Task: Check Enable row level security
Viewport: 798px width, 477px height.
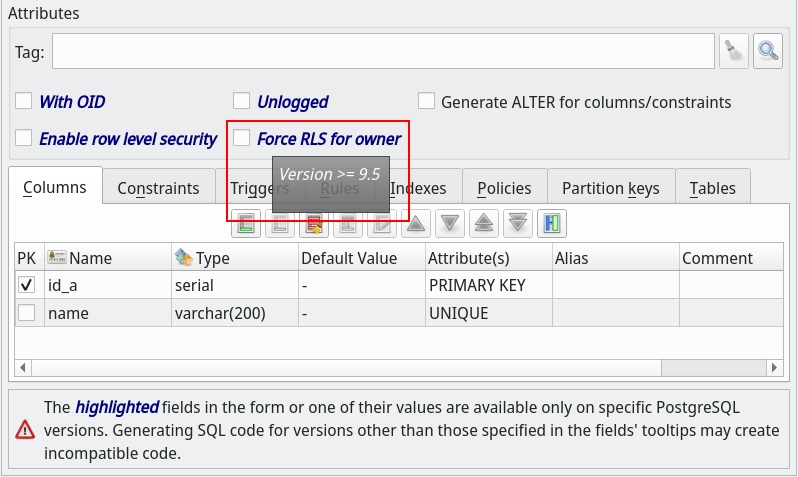Action: coord(23,137)
